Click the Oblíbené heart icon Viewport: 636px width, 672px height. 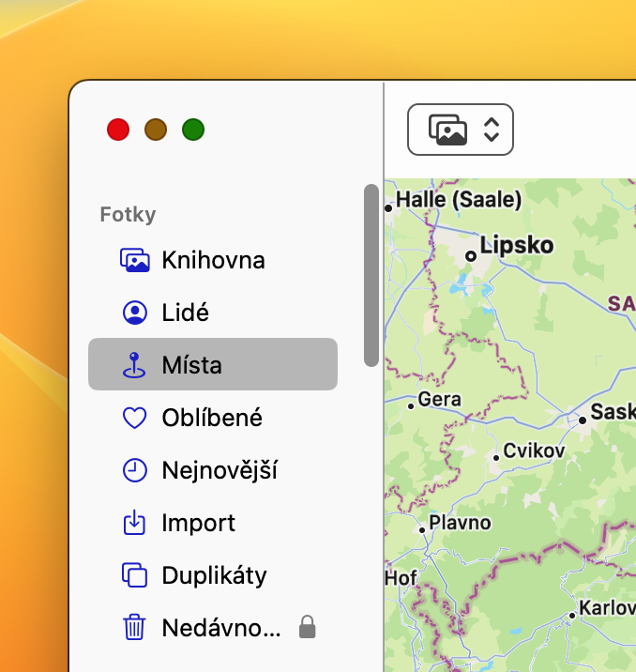coord(134,418)
